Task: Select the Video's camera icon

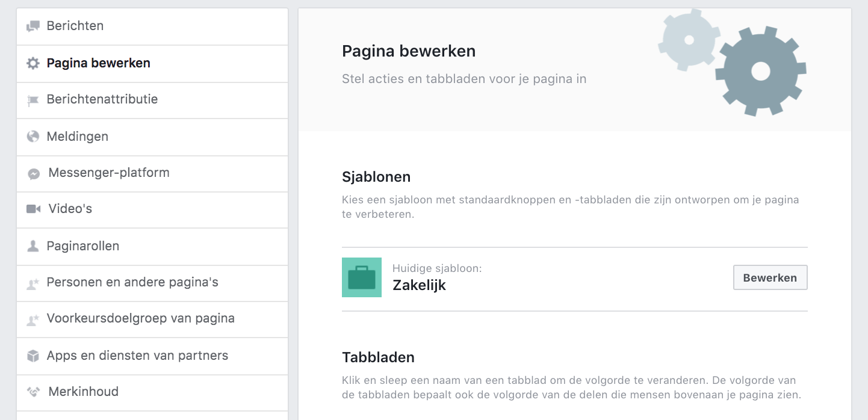Action: click(x=34, y=209)
